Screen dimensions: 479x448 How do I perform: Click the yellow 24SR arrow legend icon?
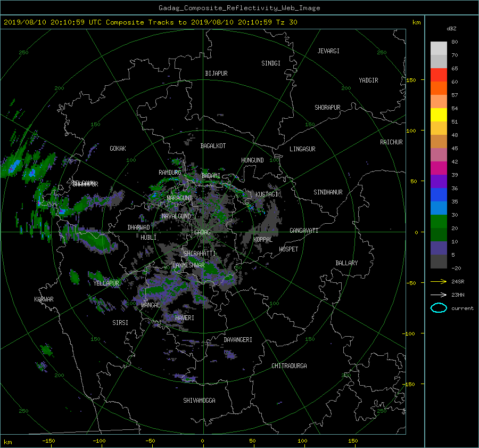pos(439,282)
